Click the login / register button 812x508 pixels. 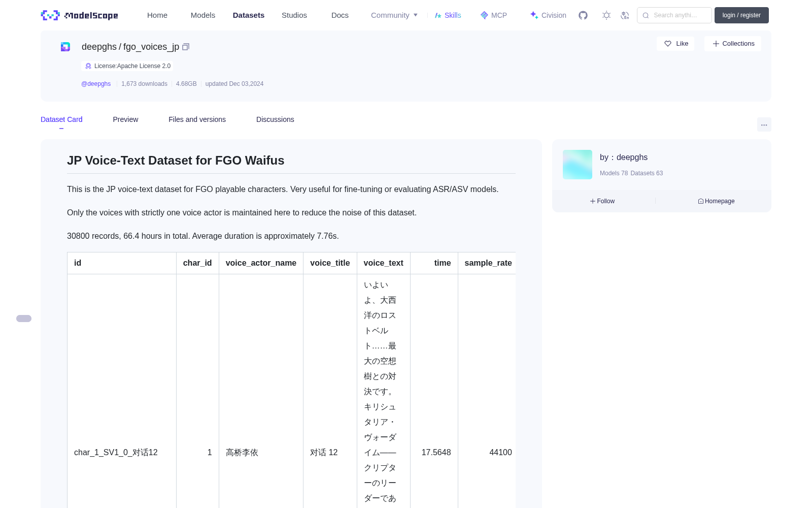pos(741,15)
